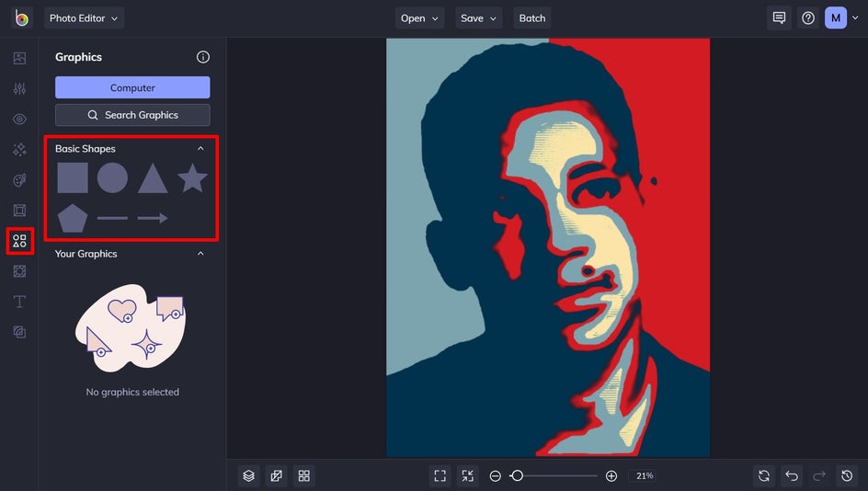
Task: Open the Effects sparkles icon
Action: click(x=19, y=149)
